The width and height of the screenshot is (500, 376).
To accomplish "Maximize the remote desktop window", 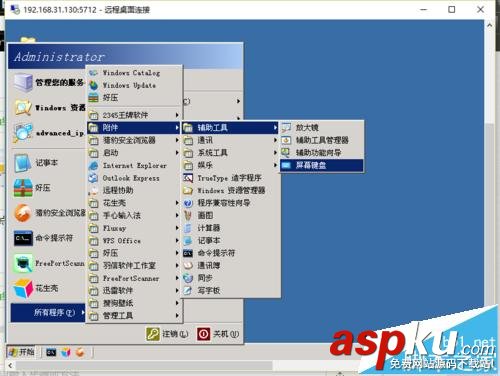I will tap(452, 9).
